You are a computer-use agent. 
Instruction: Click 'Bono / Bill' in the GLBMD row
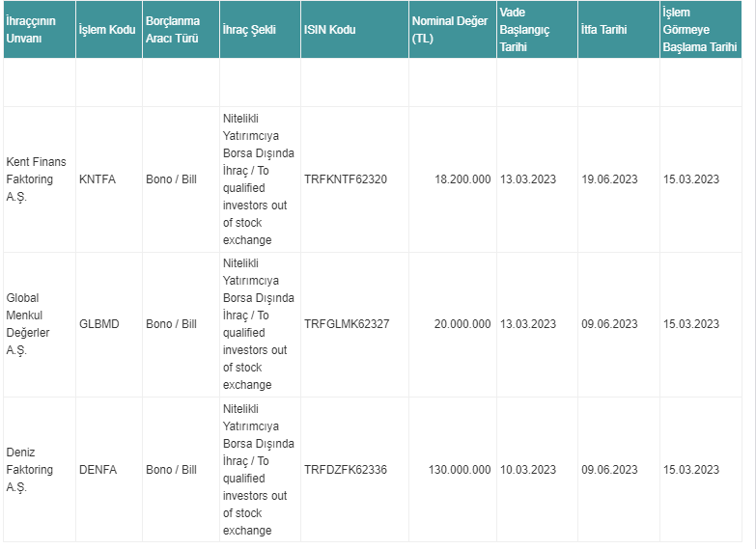(171, 324)
